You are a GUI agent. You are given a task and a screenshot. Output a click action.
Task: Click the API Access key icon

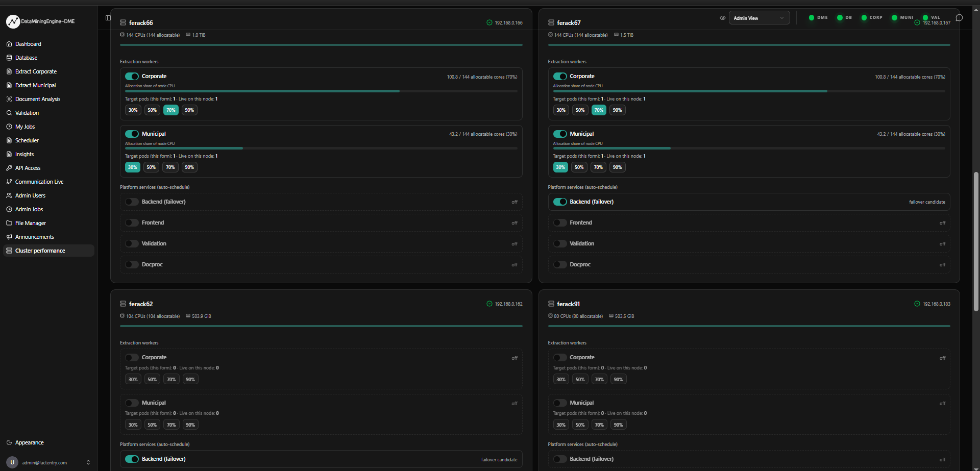(9, 168)
